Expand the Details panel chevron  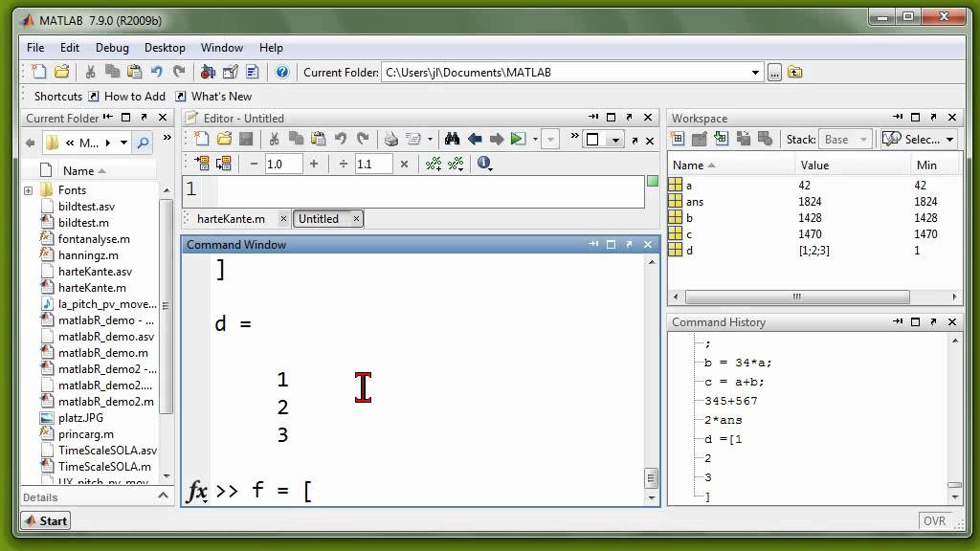(163, 496)
